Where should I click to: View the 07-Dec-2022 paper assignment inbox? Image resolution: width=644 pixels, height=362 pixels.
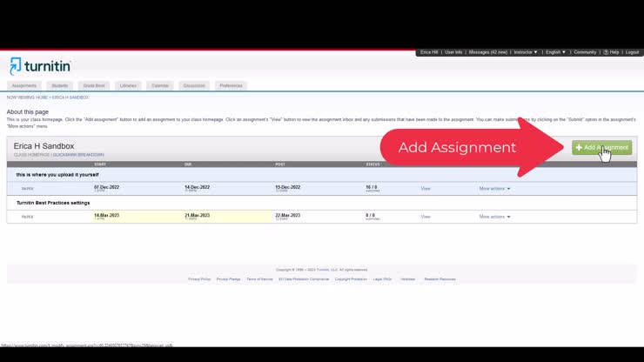426,188
